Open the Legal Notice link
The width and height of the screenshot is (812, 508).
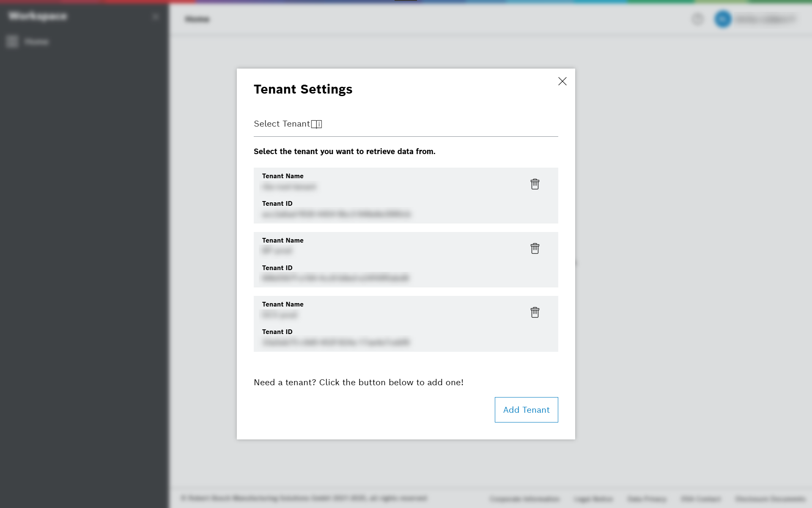pyautogui.click(x=593, y=499)
